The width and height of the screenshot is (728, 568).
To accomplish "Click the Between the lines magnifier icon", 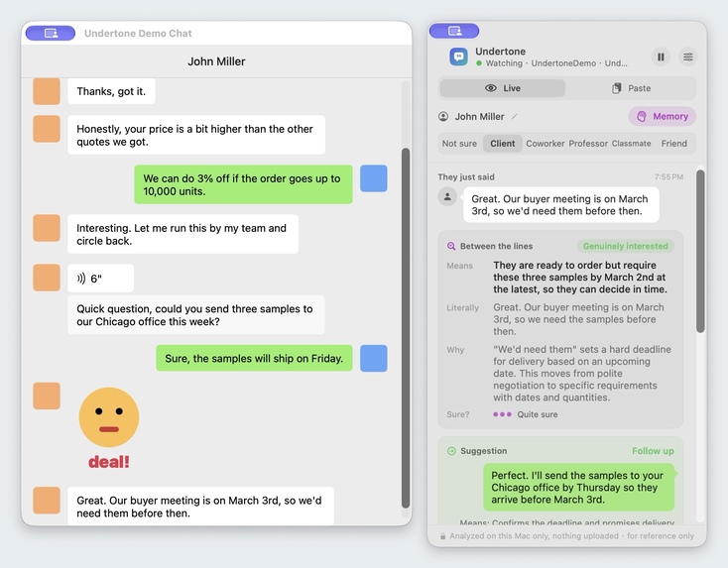I will pos(451,246).
